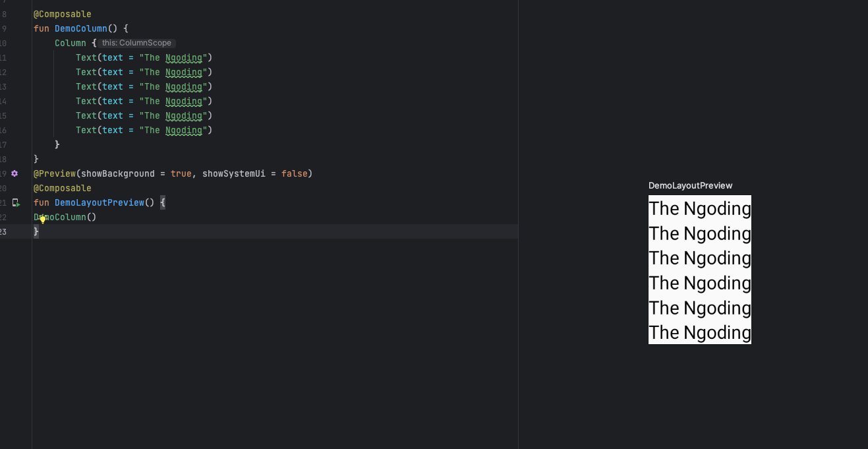Click the run preview gutter icon

tap(16, 203)
